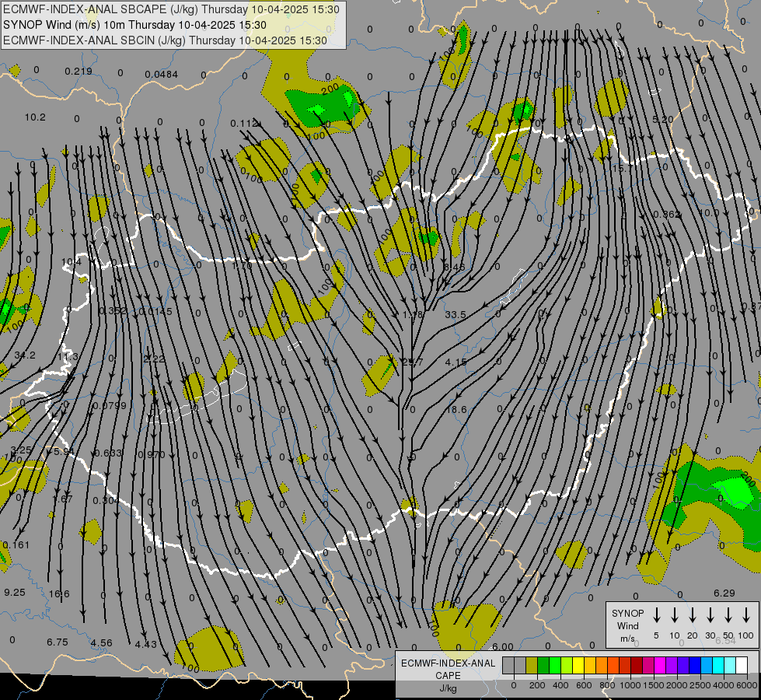Click the 1.67 value on the map
761x700 pixels.
coord(63,499)
